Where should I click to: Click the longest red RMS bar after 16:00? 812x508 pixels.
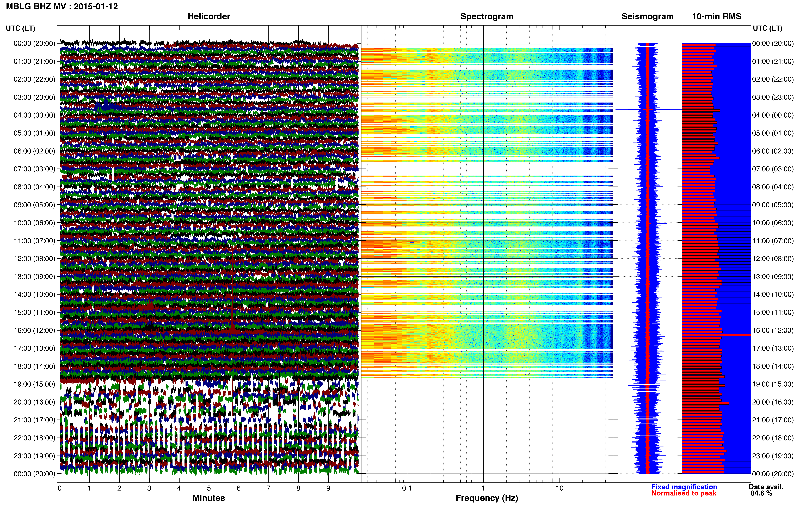pos(716,335)
